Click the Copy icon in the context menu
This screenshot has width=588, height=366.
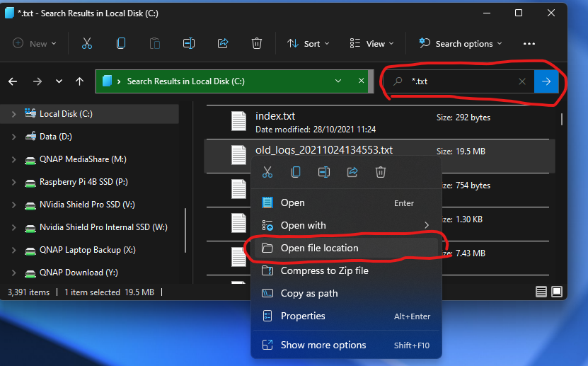coord(296,172)
